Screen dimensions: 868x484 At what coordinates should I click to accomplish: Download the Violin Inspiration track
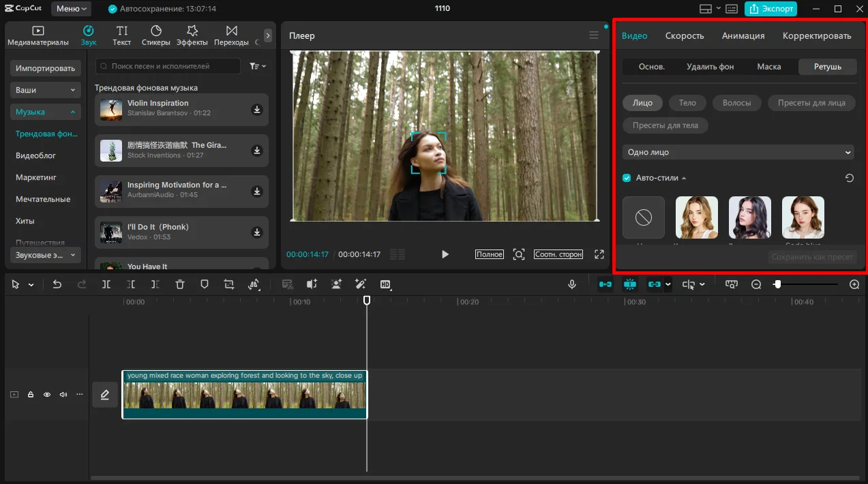(x=257, y=110)
